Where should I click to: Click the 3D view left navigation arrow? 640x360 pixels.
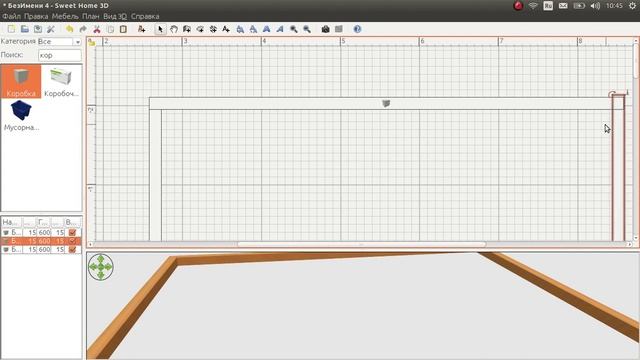coord(92,267)
